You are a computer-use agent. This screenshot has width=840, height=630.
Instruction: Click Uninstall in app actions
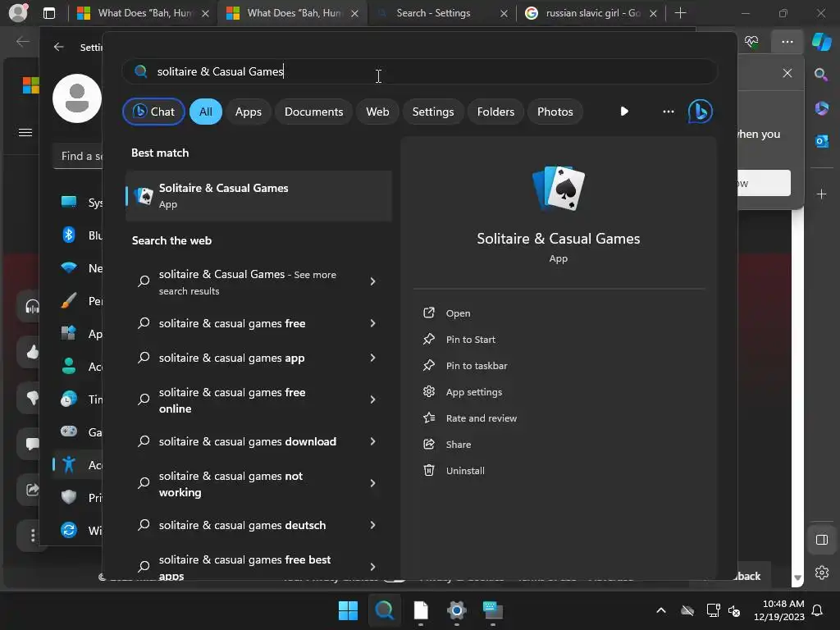click(x=465, y=471)
